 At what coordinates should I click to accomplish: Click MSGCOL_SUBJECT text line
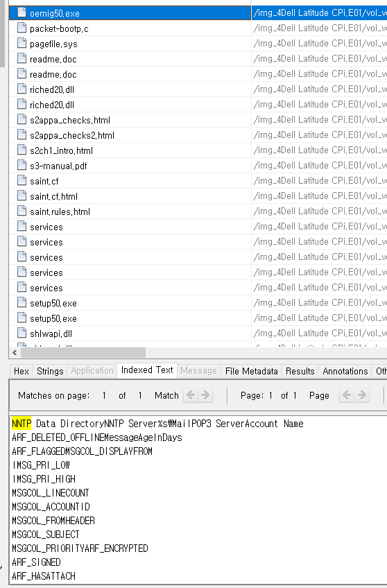coord(45,535)
